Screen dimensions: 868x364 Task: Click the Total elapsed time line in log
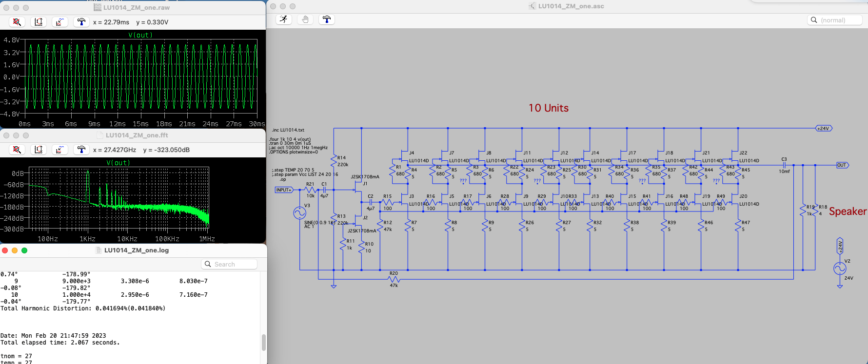click(59, 343)
